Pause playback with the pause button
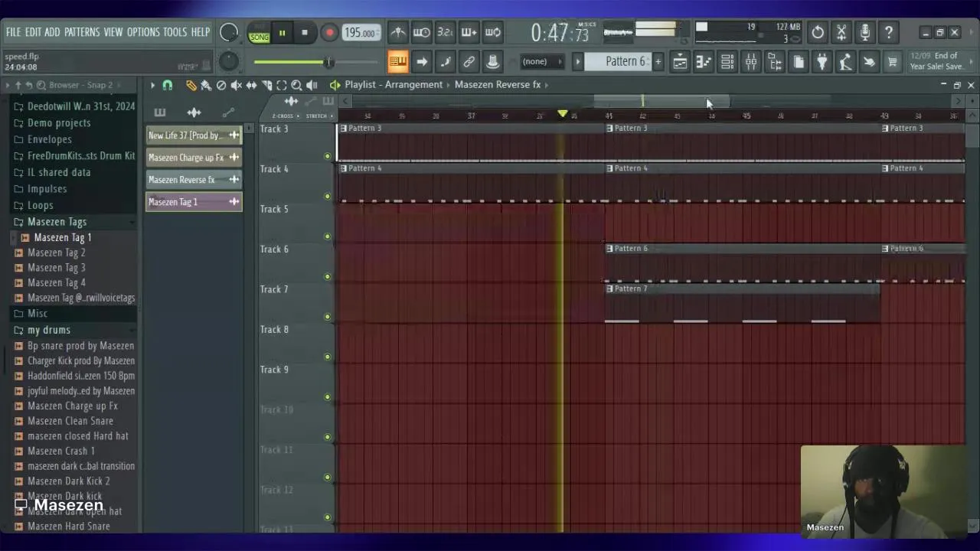 (282, 33)
